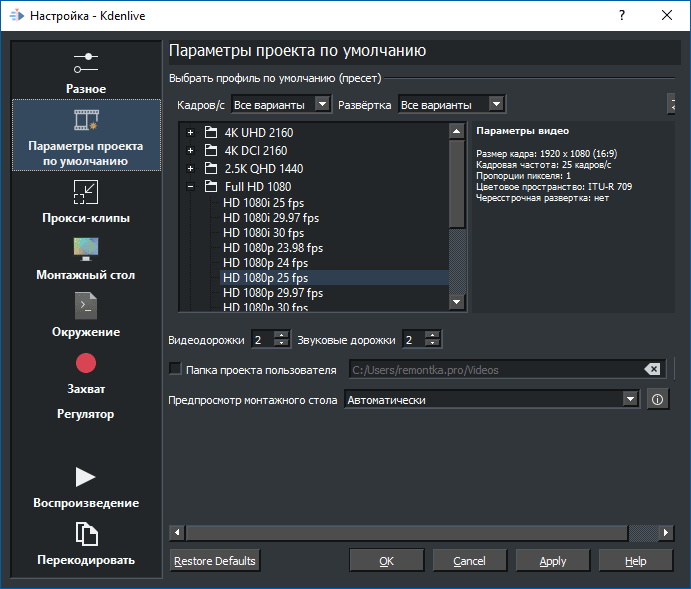This screenshot has width=691, height=589.
Task: Click the horizontal scrollbar right arrow
Action: point(666,533)
